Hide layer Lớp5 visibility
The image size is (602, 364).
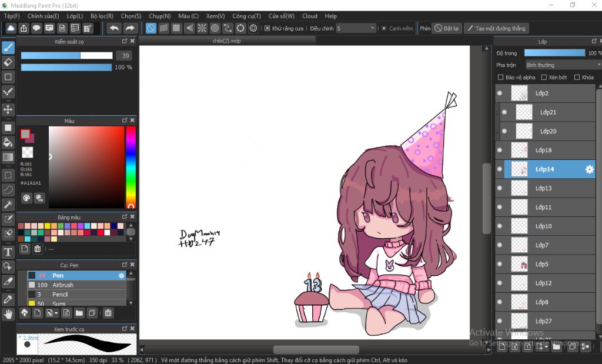500,264
